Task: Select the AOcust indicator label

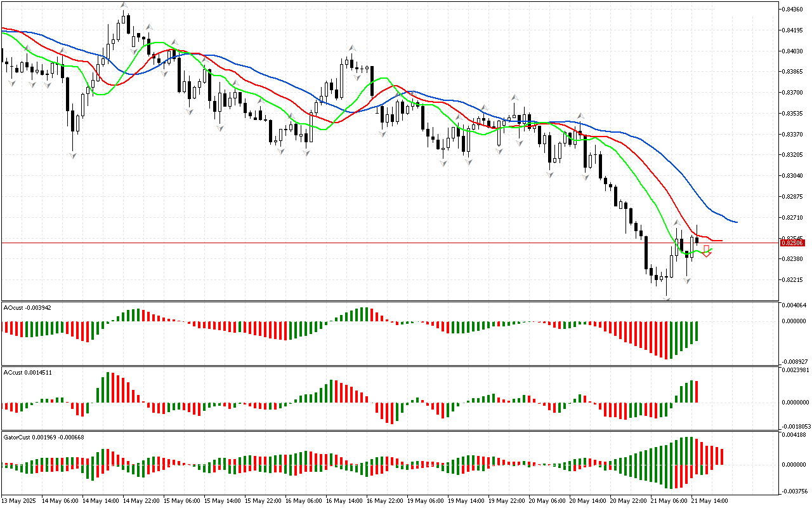Action: 27,307
